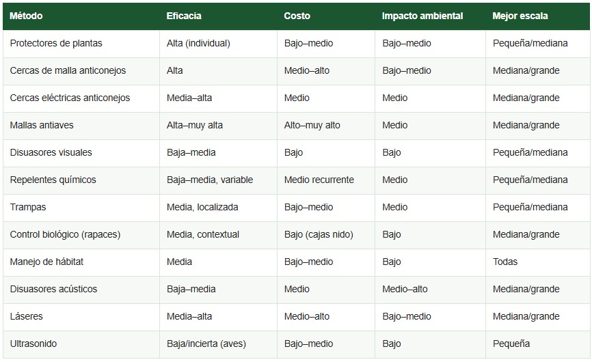Click the Mejor escala column header

[537, 16]
